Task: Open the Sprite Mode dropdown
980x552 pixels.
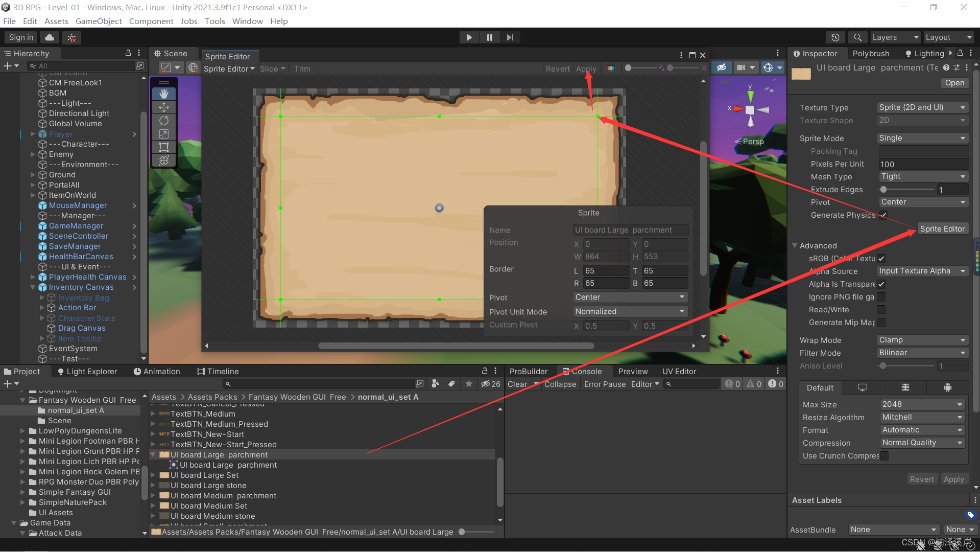Action: click(922, 138)
